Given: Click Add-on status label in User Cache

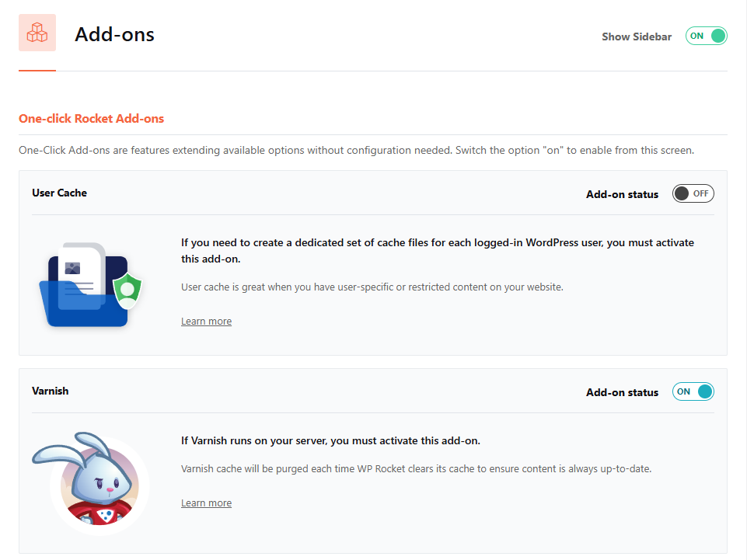Looking at the screenshot, I should (622, 194).
